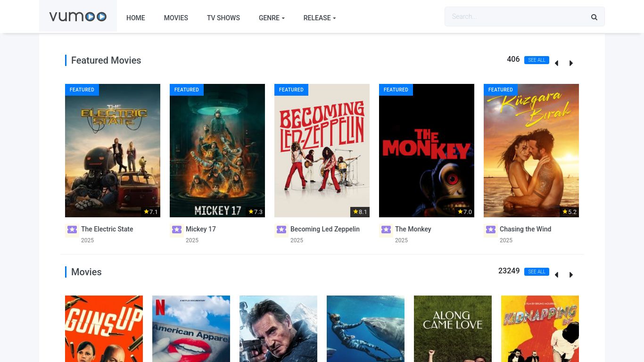Open the Vumoo logo homepage link
Screen dimensions: 644x362
(x=78, y=16)
